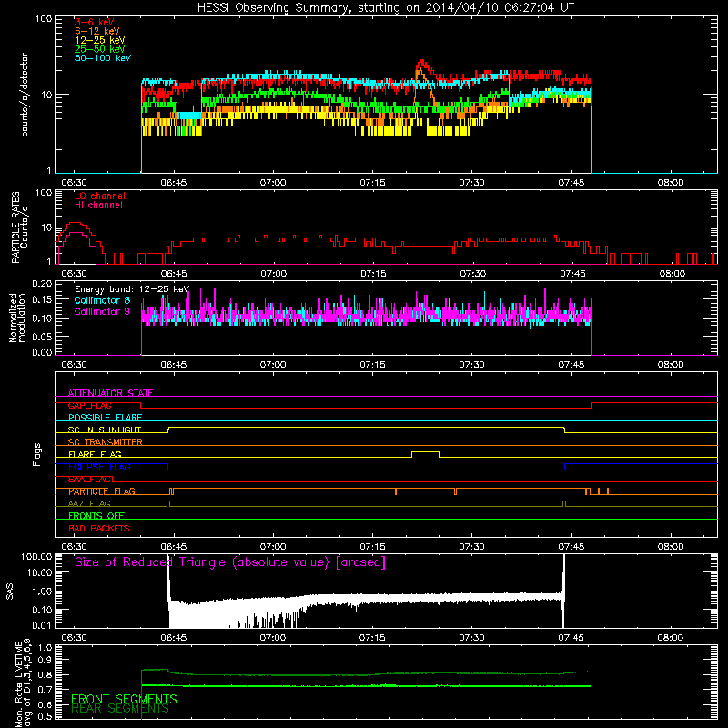This screenshot has height=728, width=728.
Task: Click the SC_TRANSMITTER flag label
Action: pos(105,442)
